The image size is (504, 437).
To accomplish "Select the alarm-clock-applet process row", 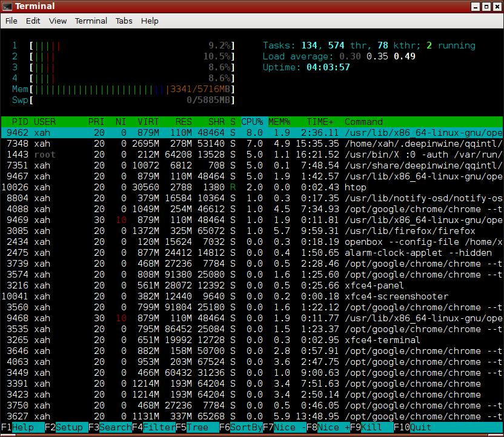I will coord(252,253).
